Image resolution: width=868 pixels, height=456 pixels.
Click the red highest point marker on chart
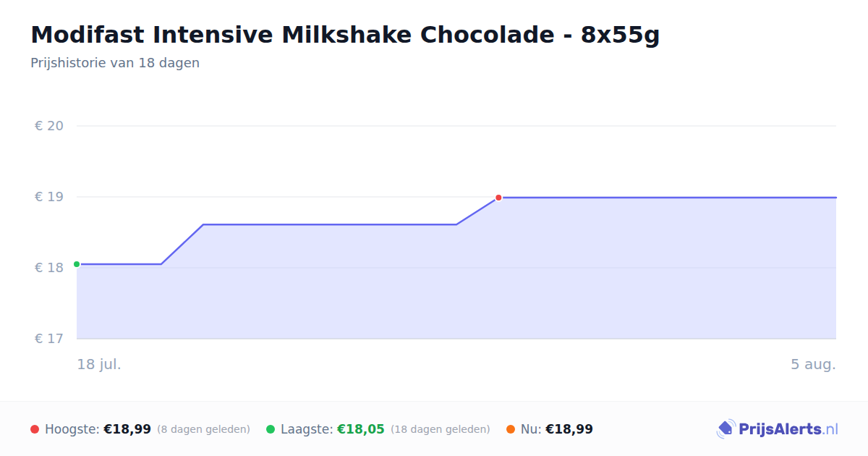[498, 198]
